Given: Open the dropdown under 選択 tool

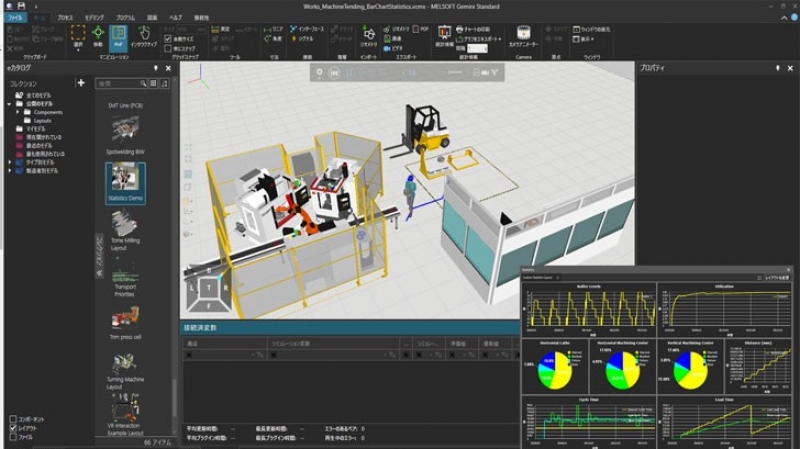Looking at the screenshot, I should point(78,50).
